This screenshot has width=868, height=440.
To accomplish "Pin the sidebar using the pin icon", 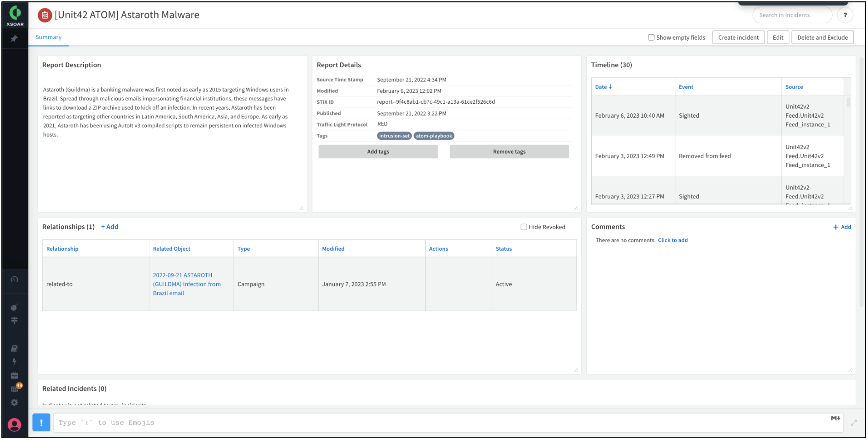I will tap(14, 39).
